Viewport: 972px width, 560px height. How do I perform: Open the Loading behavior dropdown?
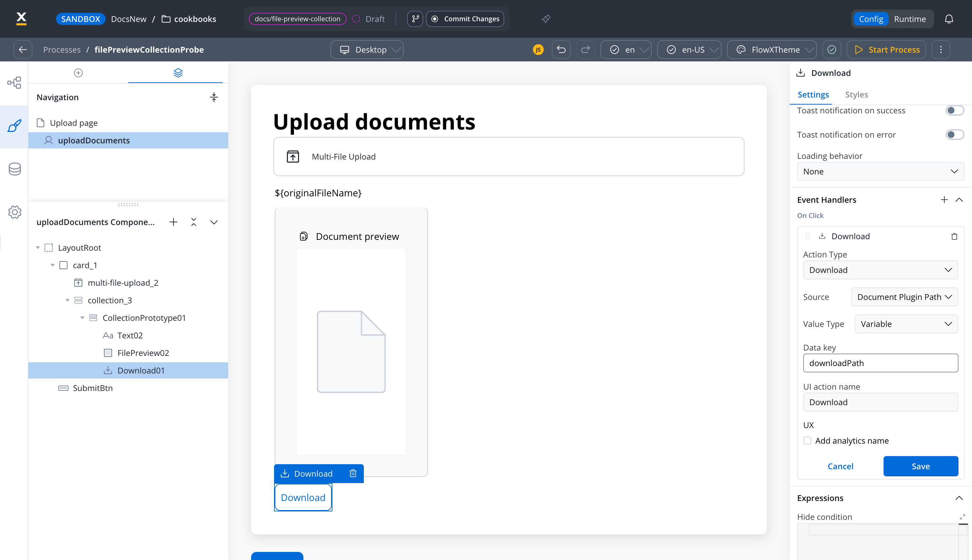881,171
